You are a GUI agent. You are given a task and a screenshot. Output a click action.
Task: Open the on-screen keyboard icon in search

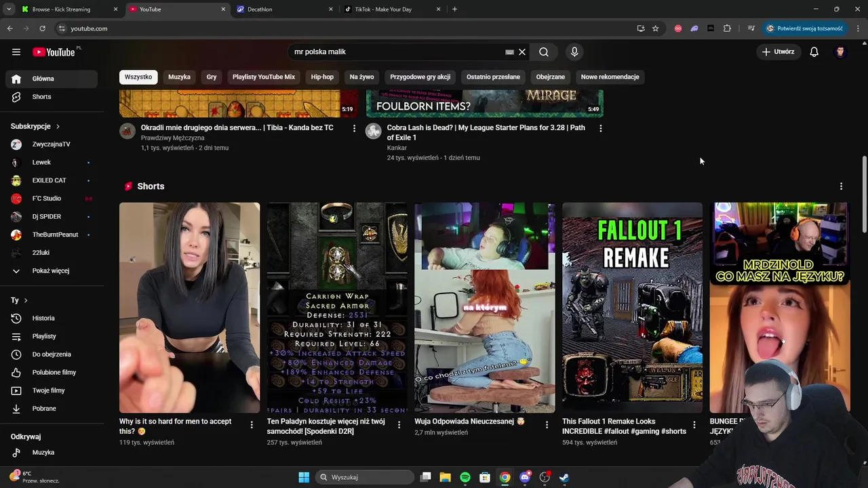point(509,52)
